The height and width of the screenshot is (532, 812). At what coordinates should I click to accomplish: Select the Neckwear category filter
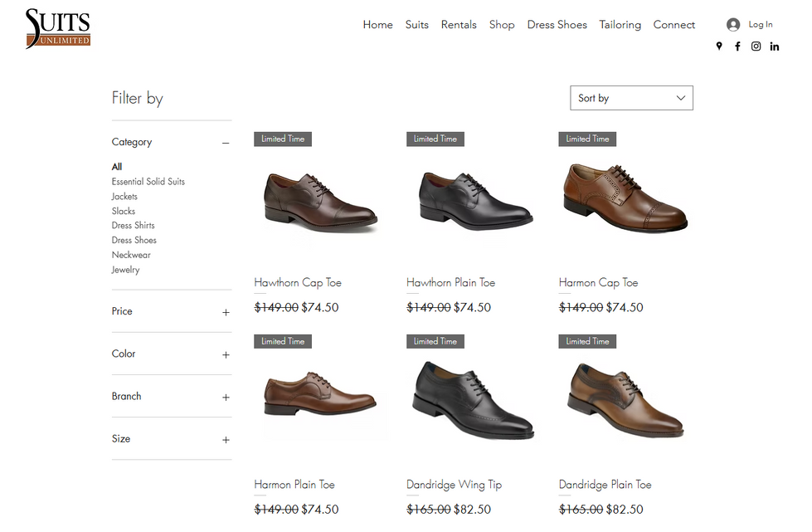[x=131, y=255]
